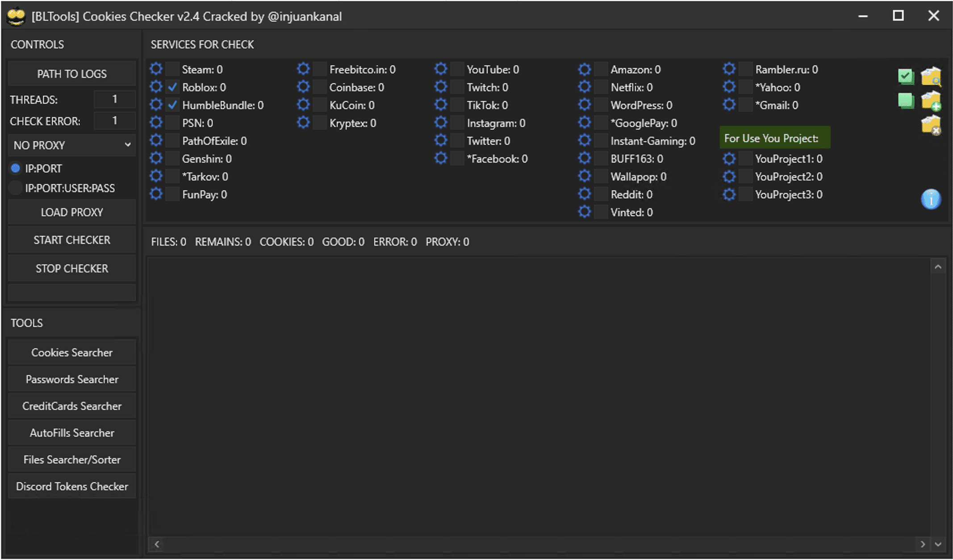953x560 pixels.
Task: Expand the NO PROXY dropdown
Action: click(x=72, y=145)
